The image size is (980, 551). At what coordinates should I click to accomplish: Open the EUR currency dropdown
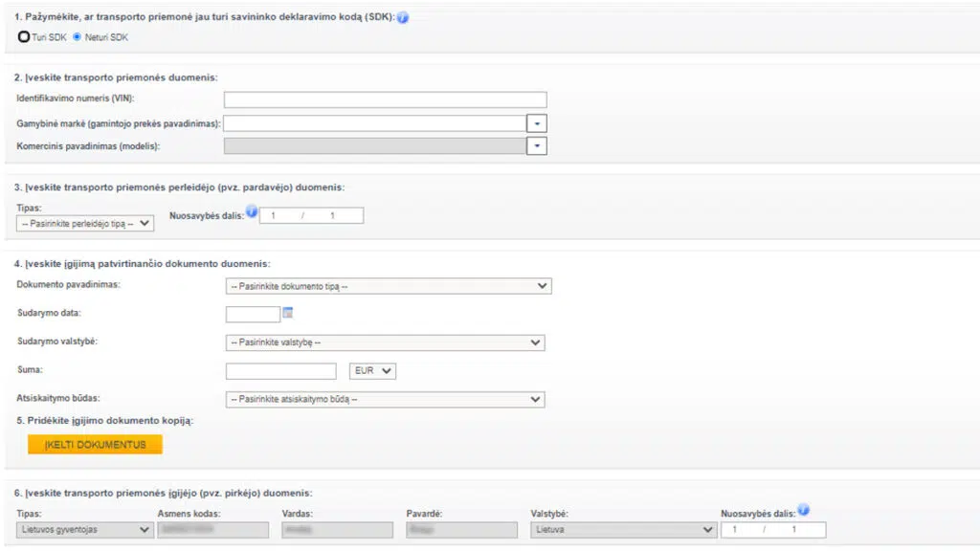372,371
